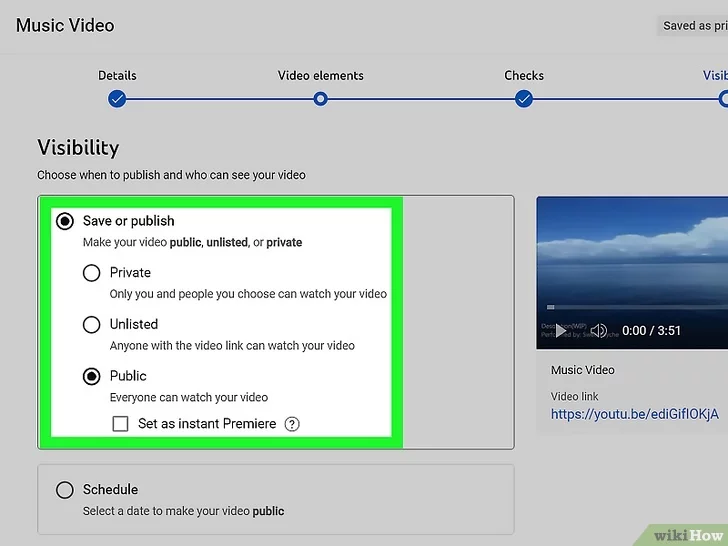Click the Saved as private status badge
This screenshot has width=728, height=546.
coord(694,26)
